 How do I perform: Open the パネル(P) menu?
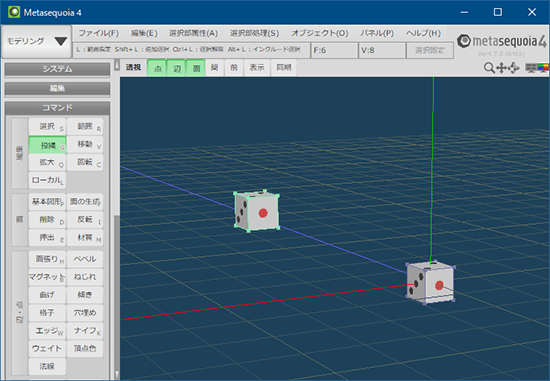tap(377, 33)
